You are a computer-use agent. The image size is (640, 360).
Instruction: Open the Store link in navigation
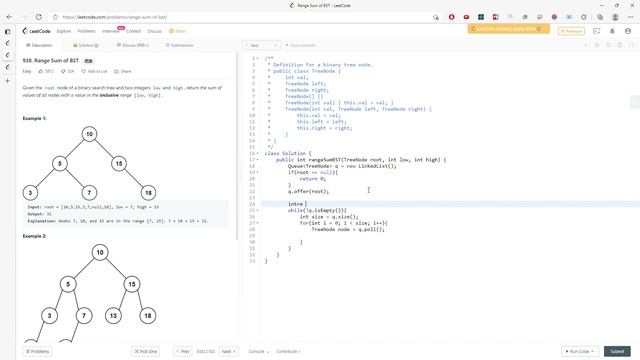178,31
